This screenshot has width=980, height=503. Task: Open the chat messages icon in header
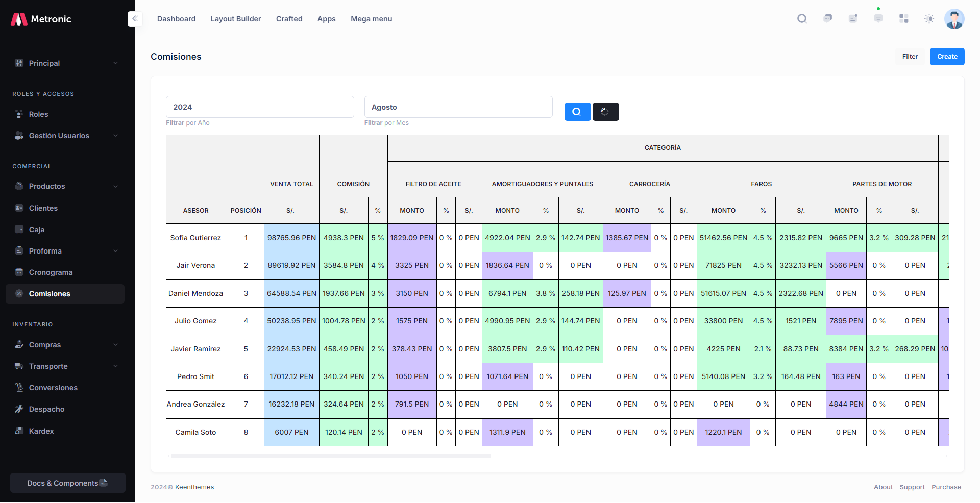pos(827,19)
